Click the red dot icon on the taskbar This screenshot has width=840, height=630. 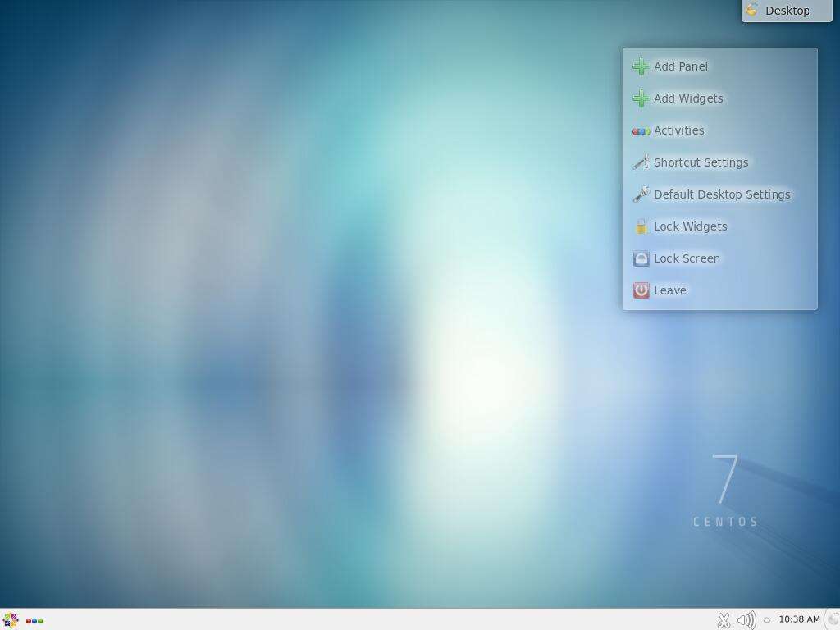coord(28,621)
